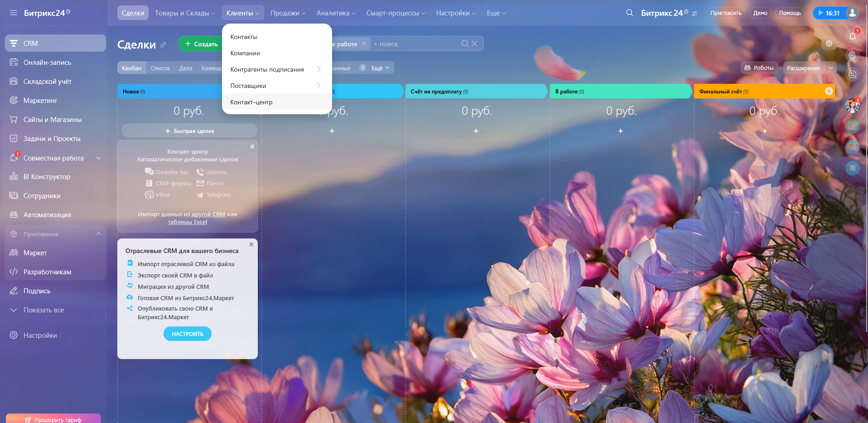This screenshot has width=868, height=423.
Task: Click the notifications bell icon
Action: click(852, 36)
